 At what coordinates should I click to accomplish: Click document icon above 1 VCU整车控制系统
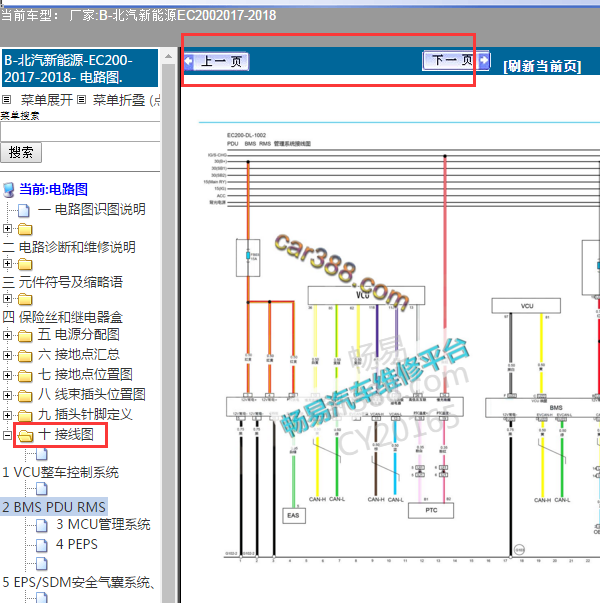42,454
